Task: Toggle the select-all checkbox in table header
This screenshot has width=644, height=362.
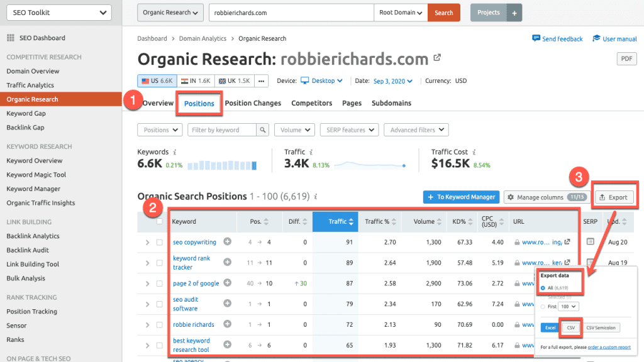Action: click(160, 221)
